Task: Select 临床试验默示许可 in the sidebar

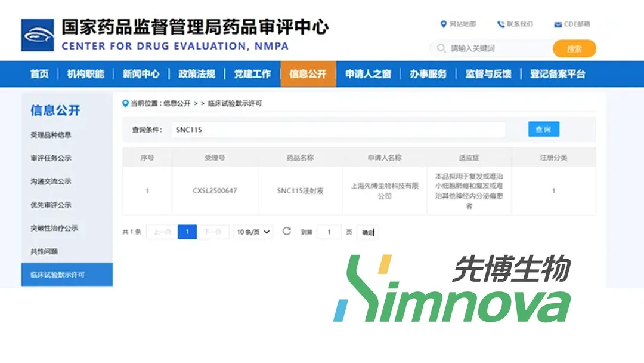Action: pos(58,275)
